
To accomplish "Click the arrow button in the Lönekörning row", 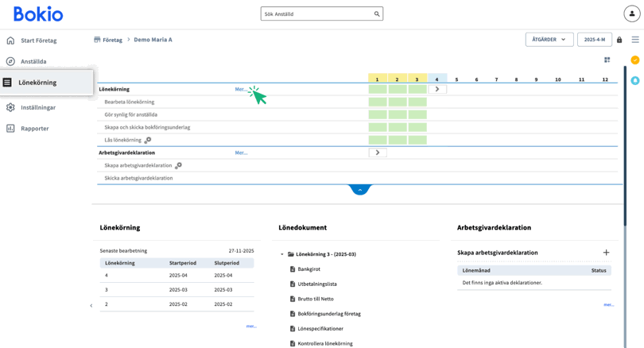I will point(436,89).
